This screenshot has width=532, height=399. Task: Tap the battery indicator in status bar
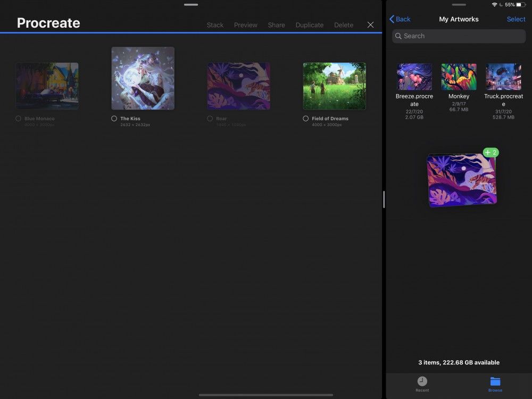[x=522, y=4]
